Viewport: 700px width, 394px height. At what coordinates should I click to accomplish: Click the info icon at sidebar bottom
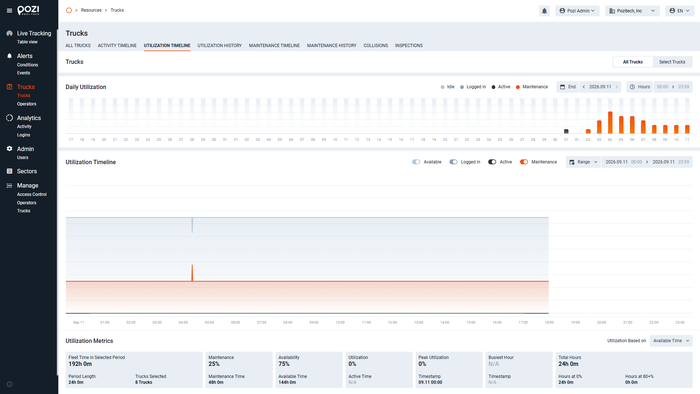tap(9, 384)
